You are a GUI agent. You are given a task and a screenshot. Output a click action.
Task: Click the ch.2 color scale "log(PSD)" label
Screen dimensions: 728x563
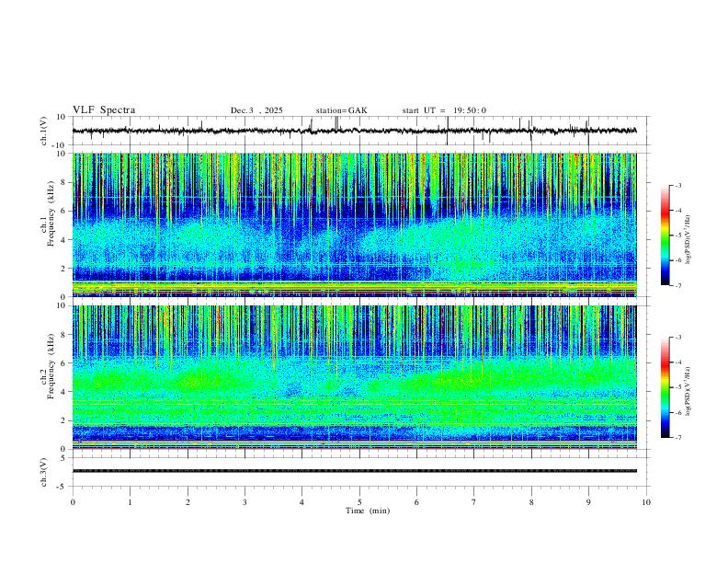[x=688, y=391]
